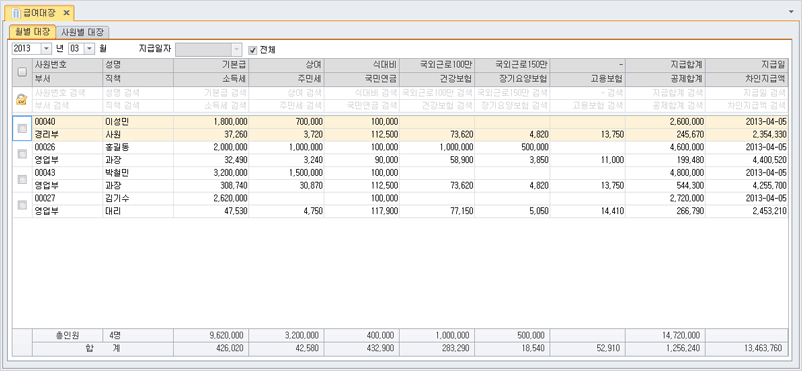Click the 308,740 income tax cell
Image resolution: width=802 pixels, height=371 pixels.
click(211, 186)
